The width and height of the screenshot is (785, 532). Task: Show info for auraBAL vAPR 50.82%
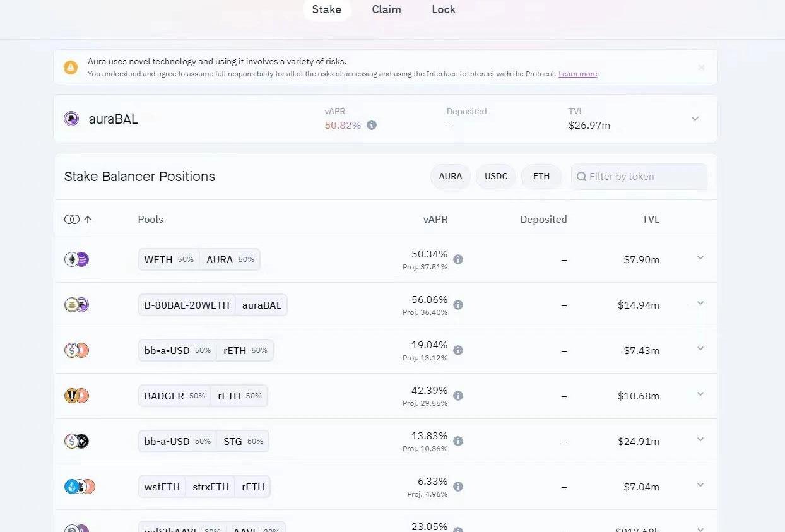372,125
